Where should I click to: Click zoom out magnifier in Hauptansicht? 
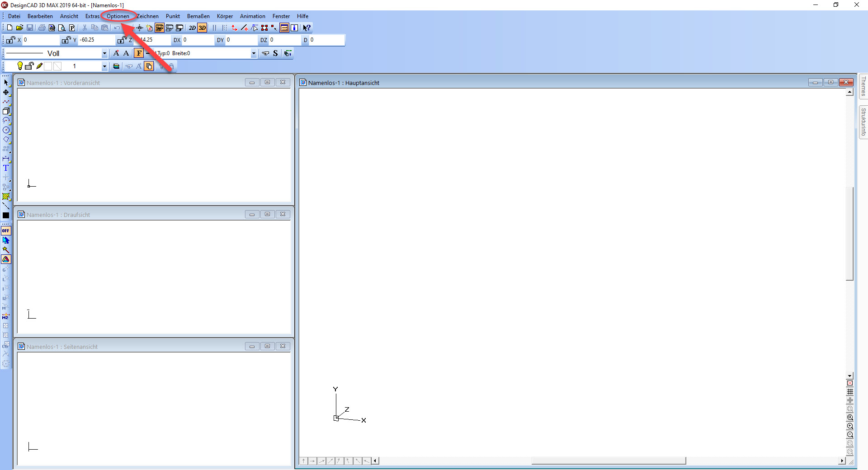[850, 435]
